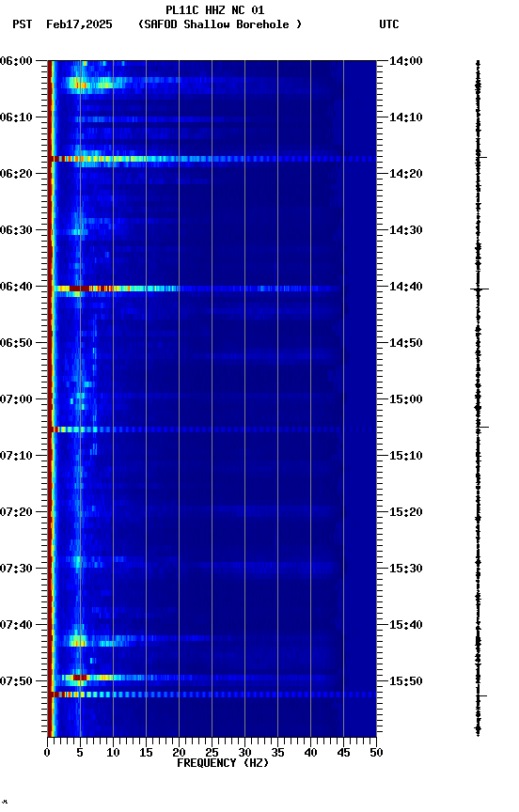Click the 14:20 UTC time label
Screen dimensions: 519x812
pos(406,174)
